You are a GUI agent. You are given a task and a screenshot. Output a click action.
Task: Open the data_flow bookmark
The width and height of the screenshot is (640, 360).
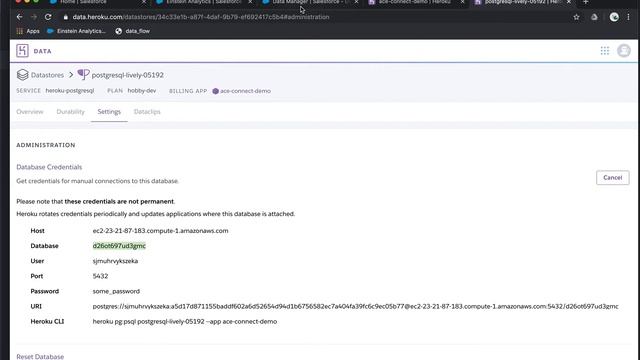(133, 31)
